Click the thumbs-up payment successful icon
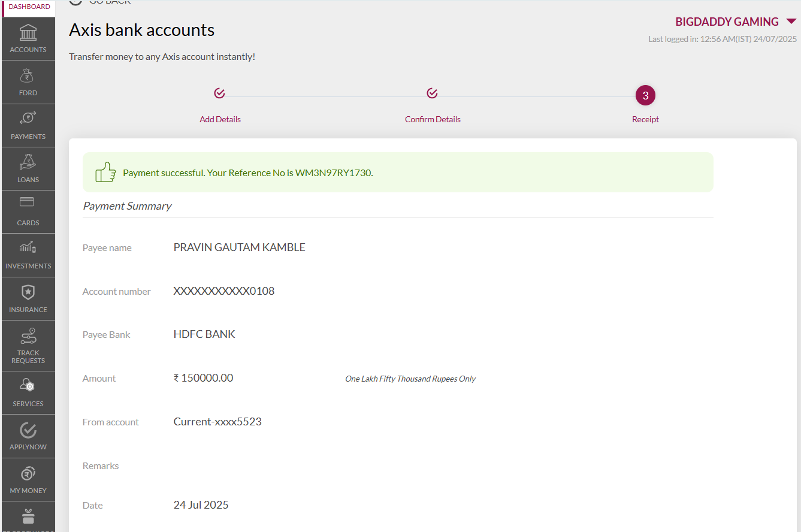This screenshot has width=801, height=532. (x=105, y=172)
